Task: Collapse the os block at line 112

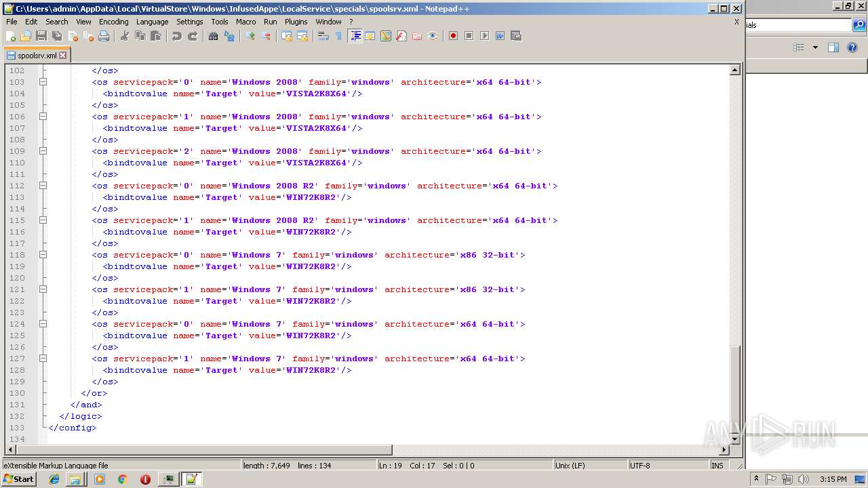Action: (43, 186)
